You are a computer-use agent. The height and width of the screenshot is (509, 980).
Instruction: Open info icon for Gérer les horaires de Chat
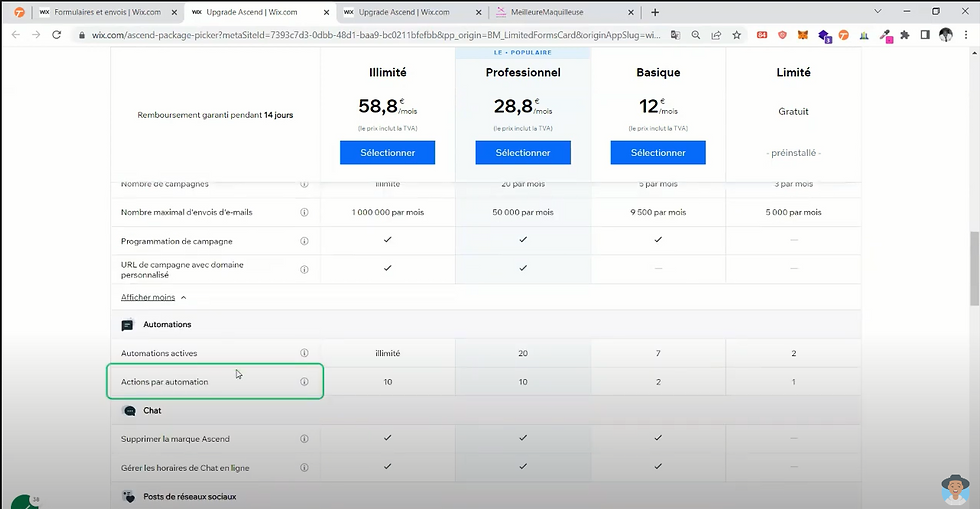click(304, 467)
